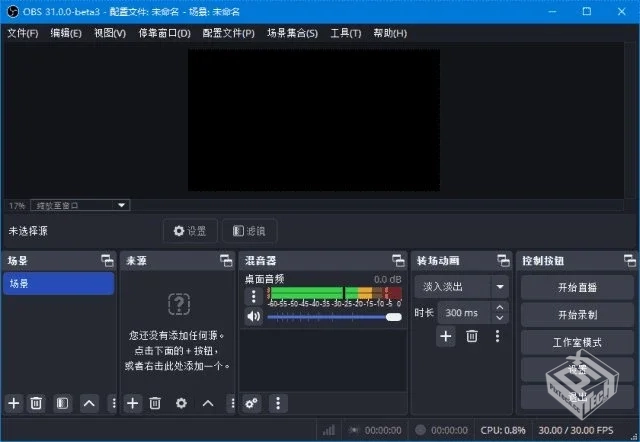
Task: Click the empty sources question mark placeholder
Action: pyautogui.click(x=179, y=304)
